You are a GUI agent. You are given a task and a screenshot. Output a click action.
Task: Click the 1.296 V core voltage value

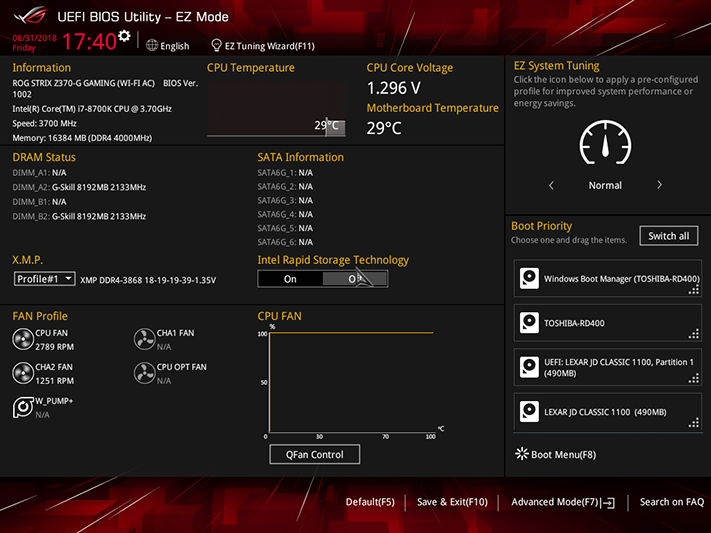(394, 88)
